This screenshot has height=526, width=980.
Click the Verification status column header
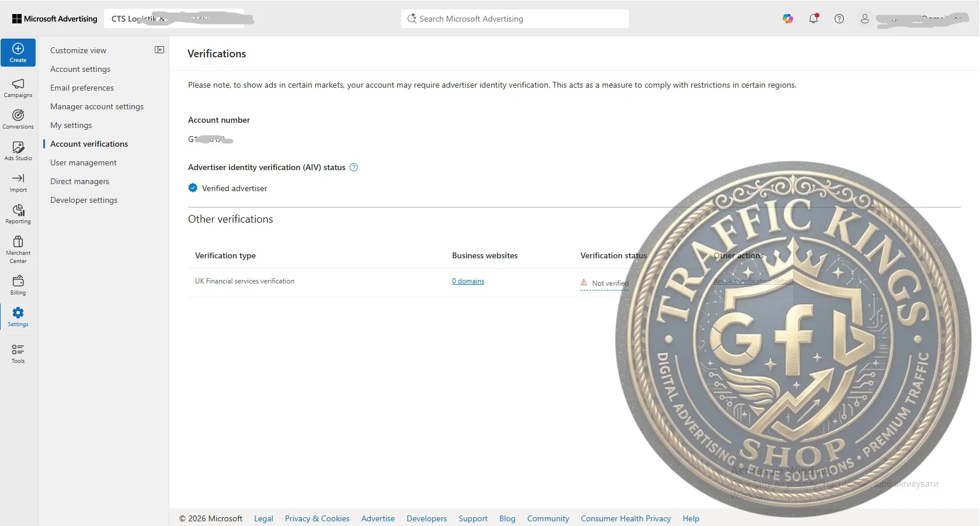tap(614, 255)
